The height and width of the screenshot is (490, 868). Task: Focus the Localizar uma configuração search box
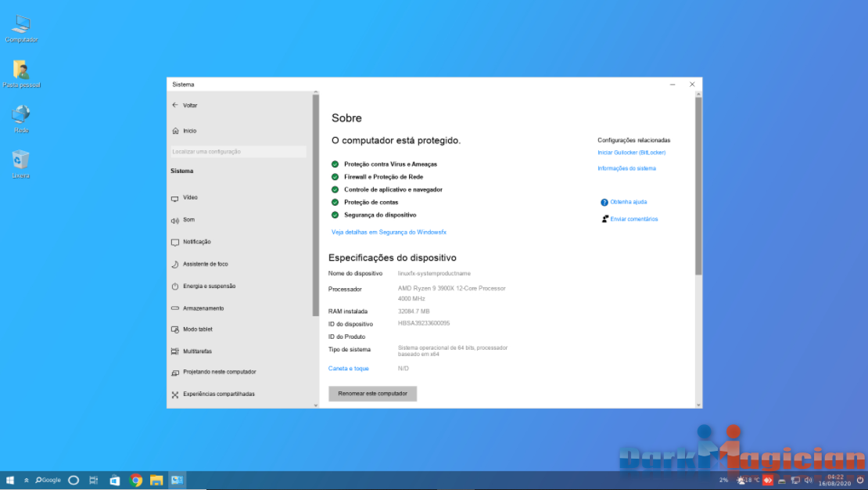coord(239,152)
